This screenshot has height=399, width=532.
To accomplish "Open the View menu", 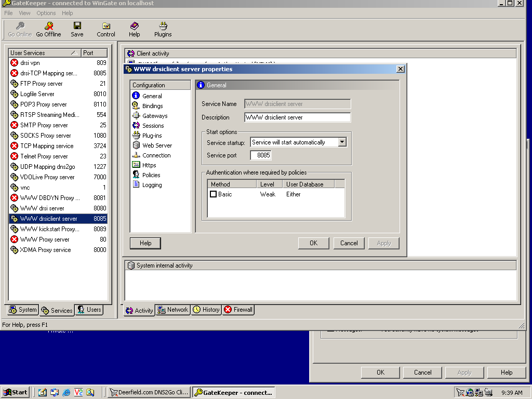I will pos(24,13).
